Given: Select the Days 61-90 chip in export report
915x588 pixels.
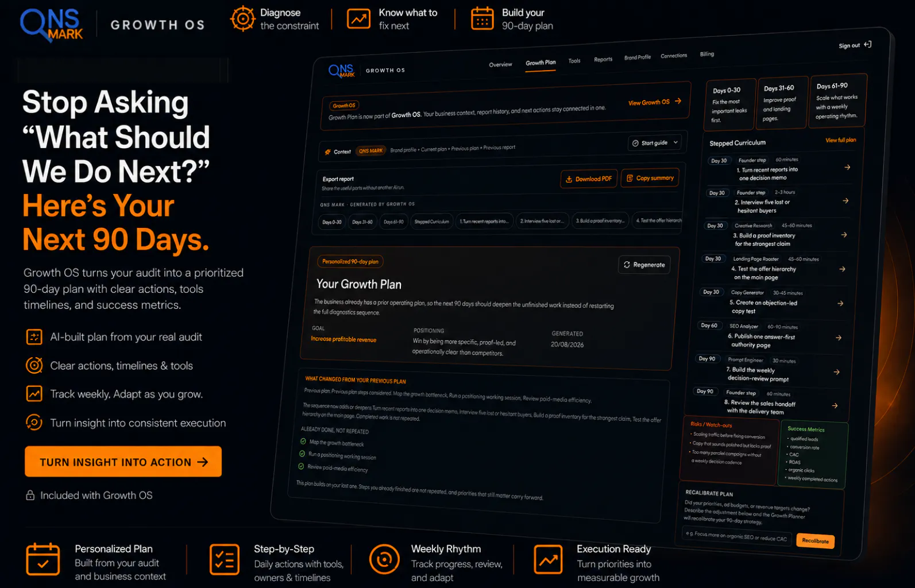Looking at the screenshot, I should coord(393,222).
